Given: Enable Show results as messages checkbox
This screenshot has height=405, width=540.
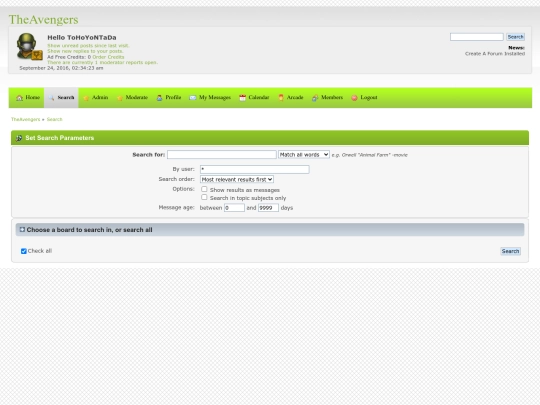Looking at the screenshot, I should pos(204,189).
